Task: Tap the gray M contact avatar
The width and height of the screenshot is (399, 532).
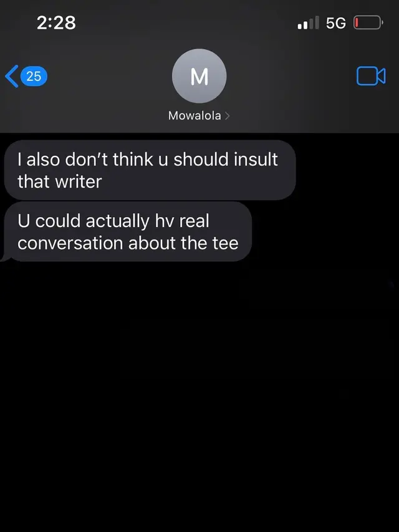Action: point(199,76)
